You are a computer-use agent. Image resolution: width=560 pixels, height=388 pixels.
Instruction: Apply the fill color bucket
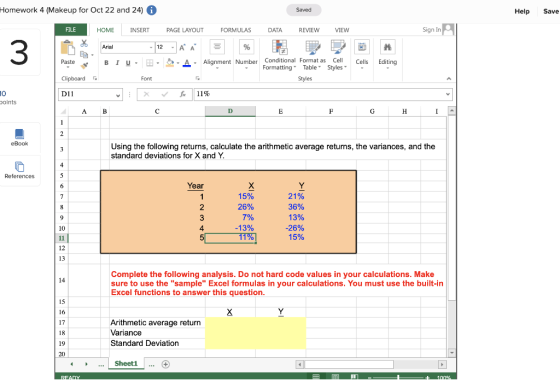click(x=170, y=63)
